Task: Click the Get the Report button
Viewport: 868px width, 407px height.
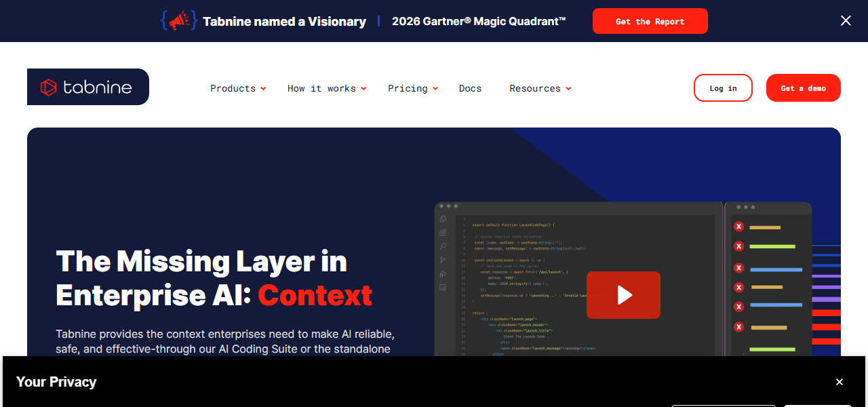Action: pos(650,21)
